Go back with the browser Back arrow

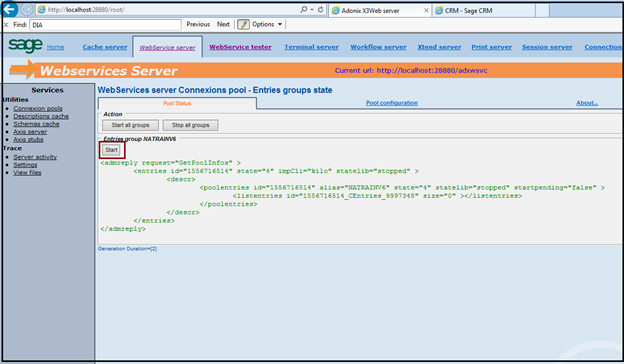click(x=9, y=10)
